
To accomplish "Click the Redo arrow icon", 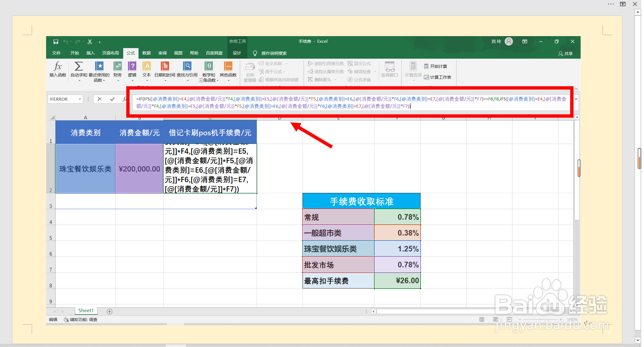I will point(78,42).
